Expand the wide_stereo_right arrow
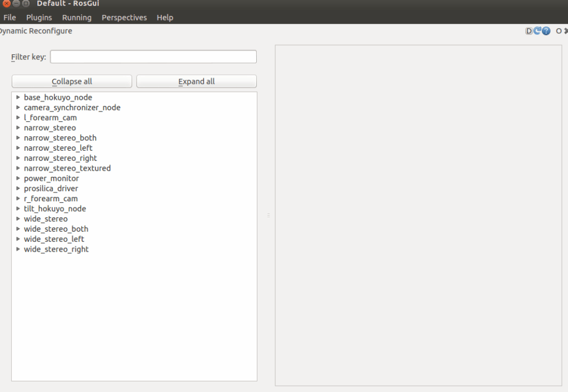Viewport: 568px width, 392px height. 18,250
